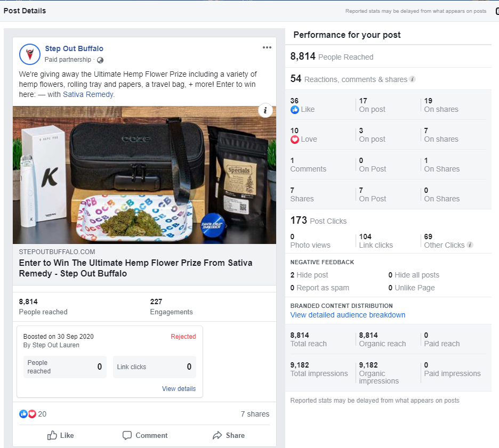Open the Step Out Buffalo page link

tap(74, 48)
